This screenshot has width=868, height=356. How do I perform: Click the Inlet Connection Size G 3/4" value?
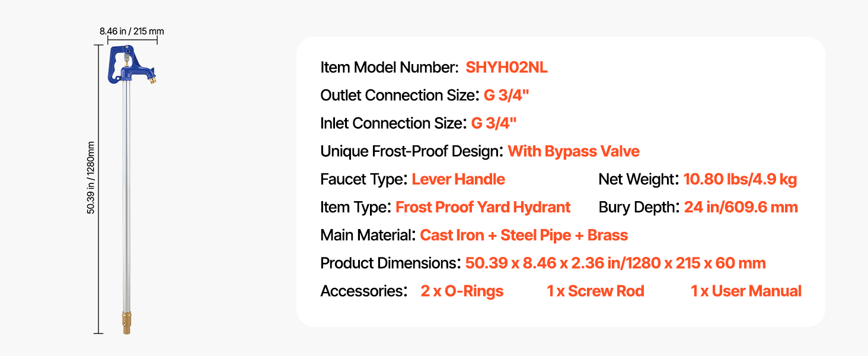click(x=494, y=123)
